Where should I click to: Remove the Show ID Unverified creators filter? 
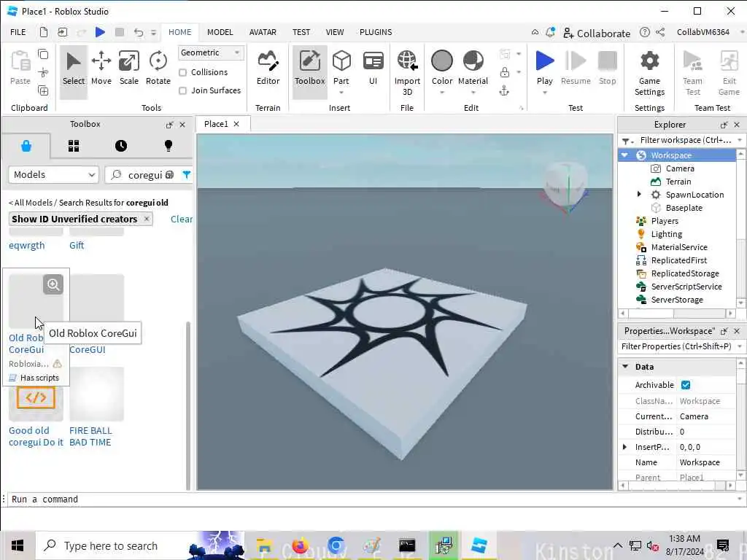[147, 219]
